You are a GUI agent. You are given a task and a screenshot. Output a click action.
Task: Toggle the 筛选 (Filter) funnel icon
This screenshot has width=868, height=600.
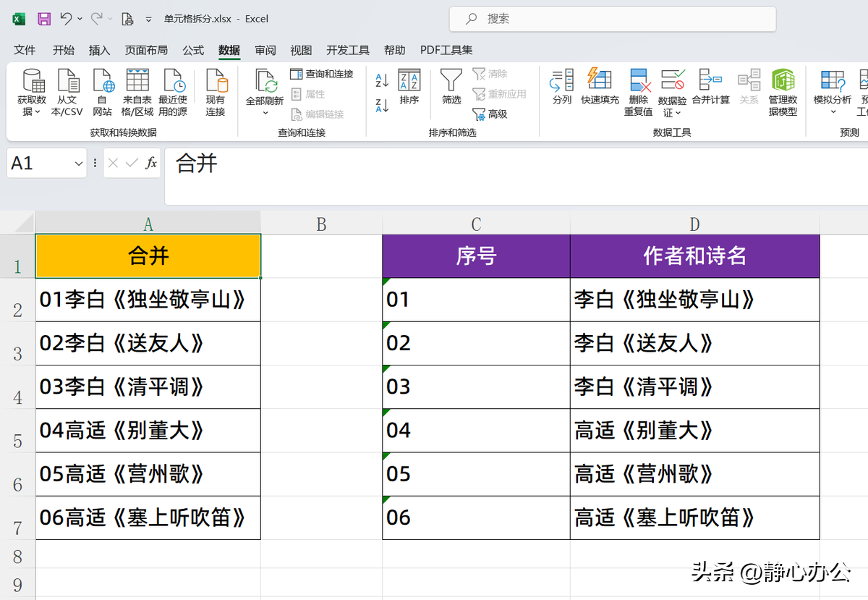click(451, 80)
